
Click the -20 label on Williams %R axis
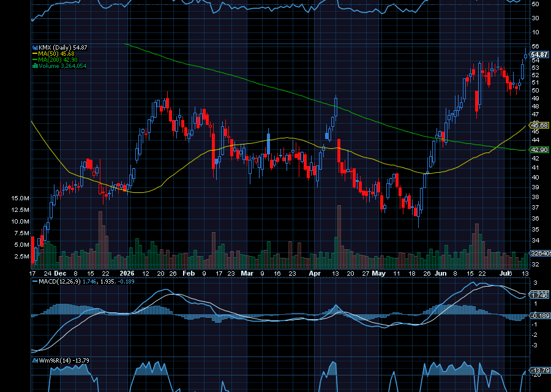[x=536, y=375]
